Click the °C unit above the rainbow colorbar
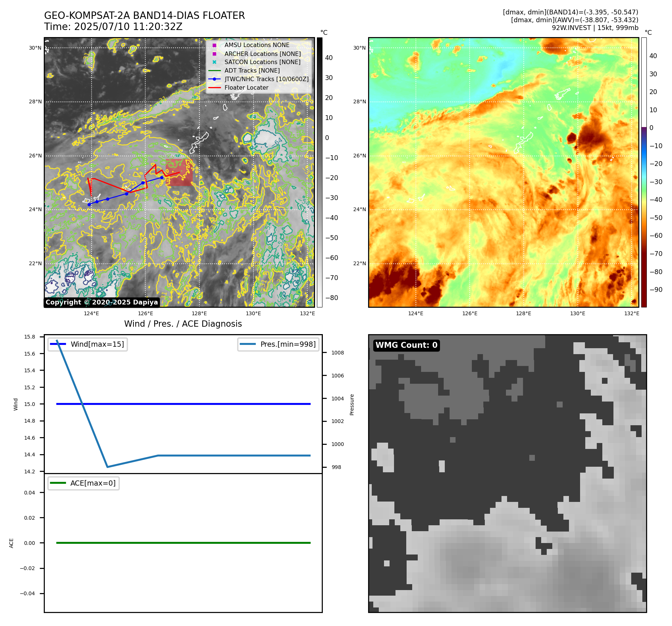 pos(648,33)
